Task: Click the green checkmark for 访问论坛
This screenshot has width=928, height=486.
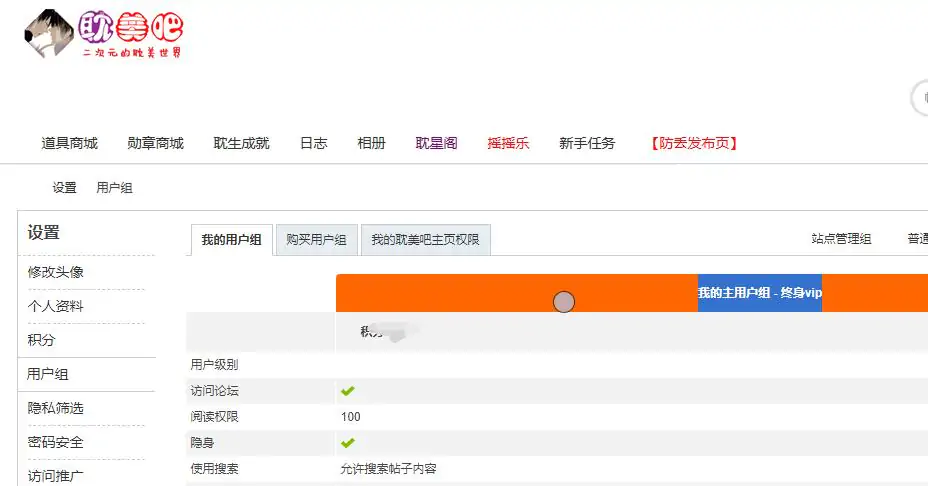Action: [x=348, y=391]
